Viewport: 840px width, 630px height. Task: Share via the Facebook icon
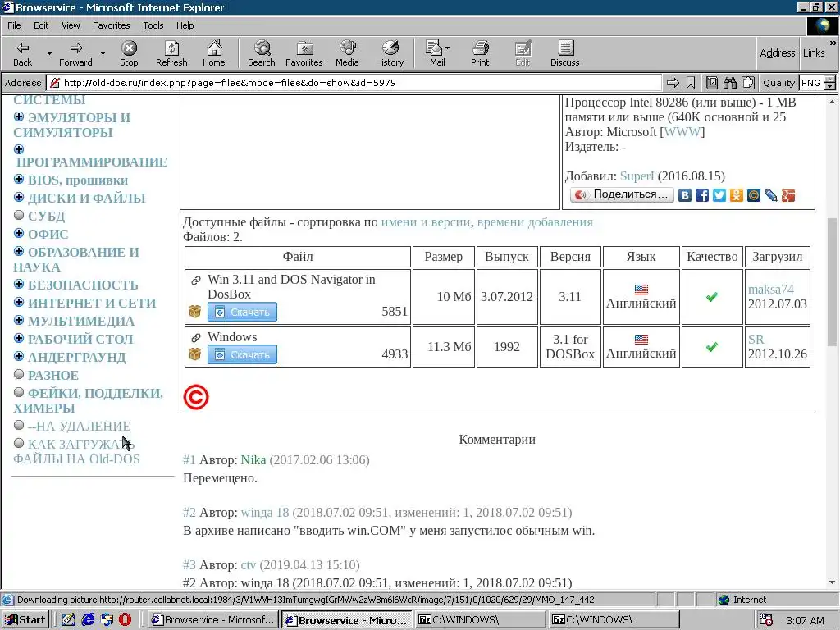[x=702, y=195]
